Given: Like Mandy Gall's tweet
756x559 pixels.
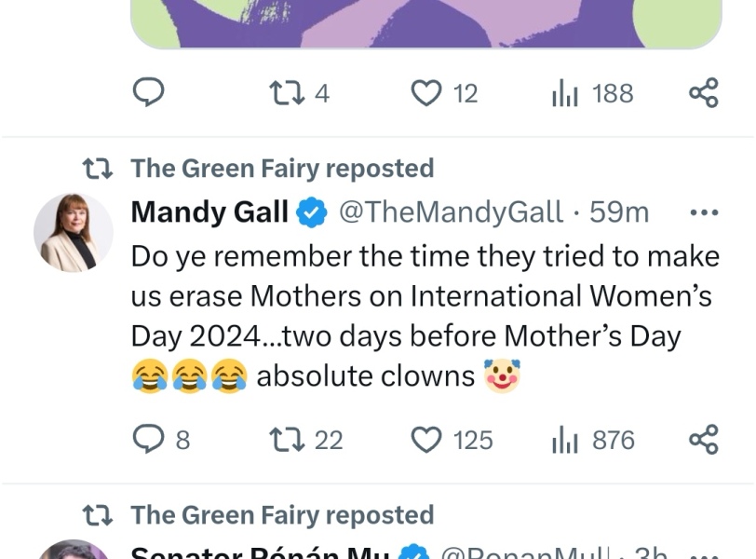Looking at the screenshot, I should tap(427, 440).
